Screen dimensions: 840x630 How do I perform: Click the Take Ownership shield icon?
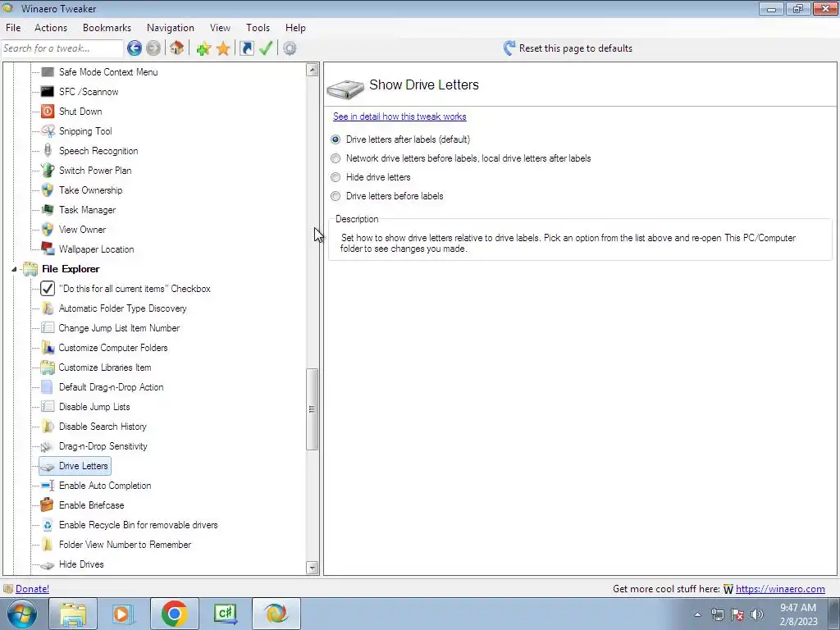coord(48,190)
